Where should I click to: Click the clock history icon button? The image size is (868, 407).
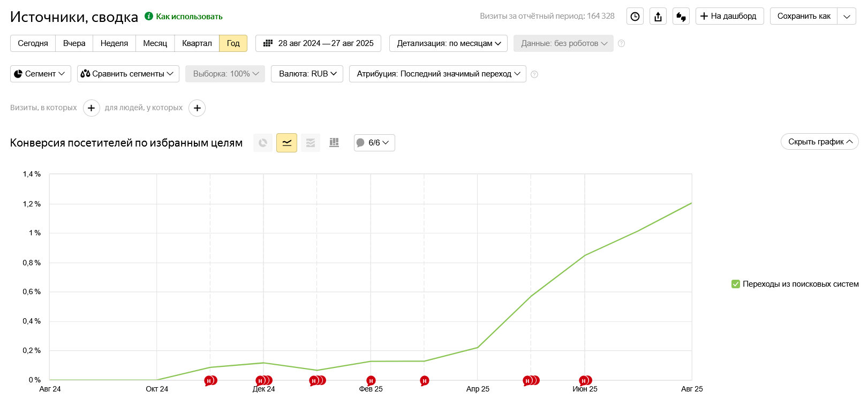[635, 17]
